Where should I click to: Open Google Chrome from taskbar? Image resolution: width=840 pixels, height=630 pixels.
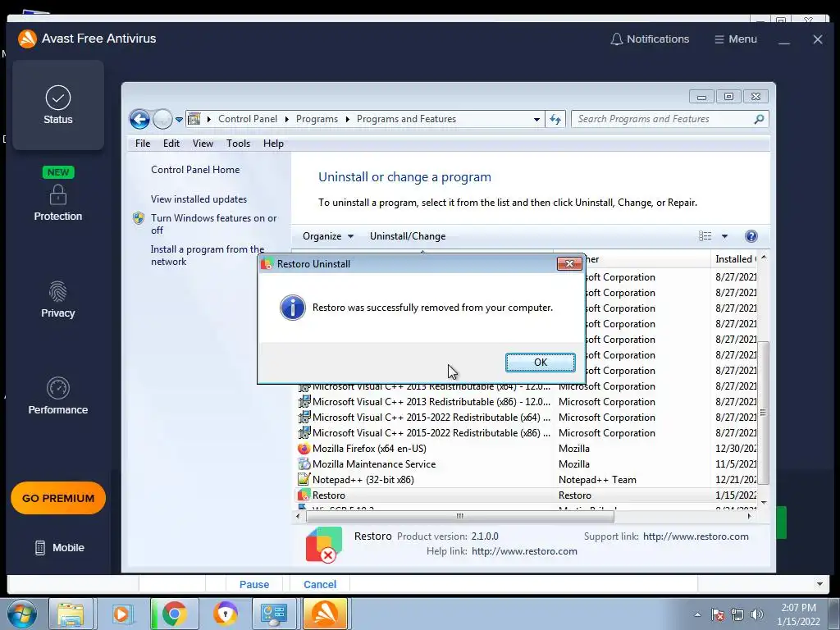click(x=174, y=614)
